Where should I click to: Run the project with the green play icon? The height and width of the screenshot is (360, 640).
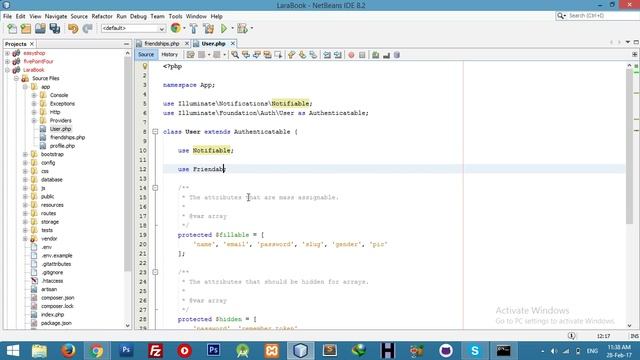tap(224, 29)
